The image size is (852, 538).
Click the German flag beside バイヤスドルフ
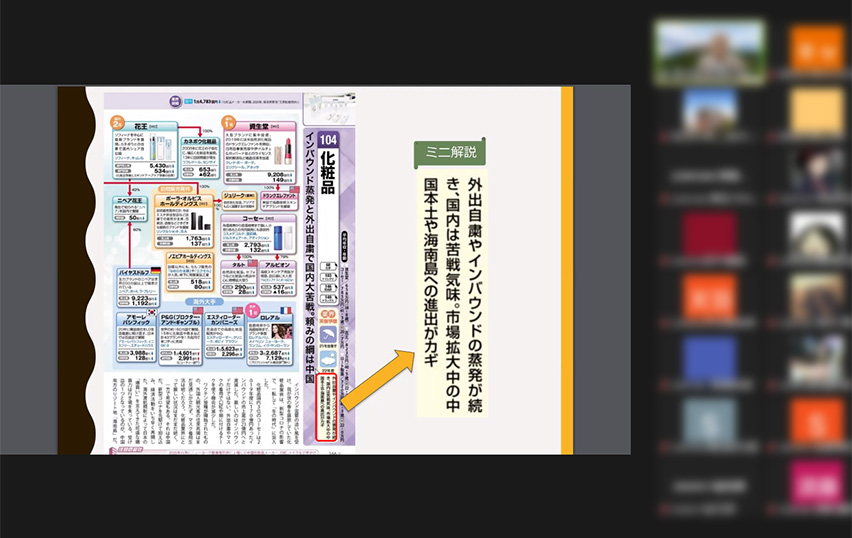155,270
